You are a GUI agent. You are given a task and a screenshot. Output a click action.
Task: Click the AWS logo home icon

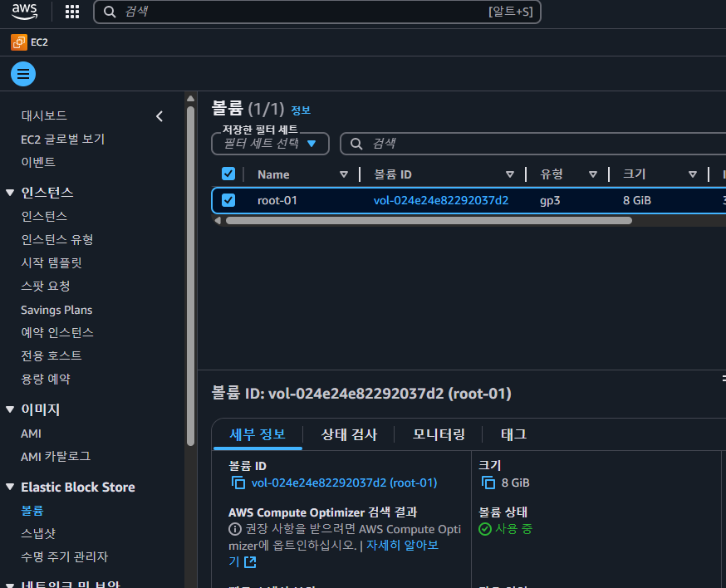[25, 12]
